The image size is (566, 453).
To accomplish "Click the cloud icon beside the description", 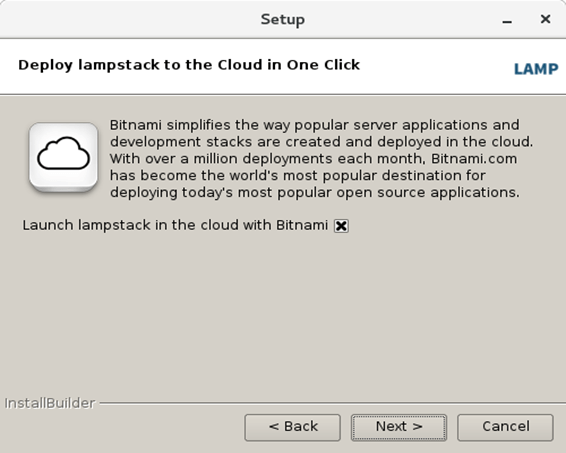I will tap(64, 157).
